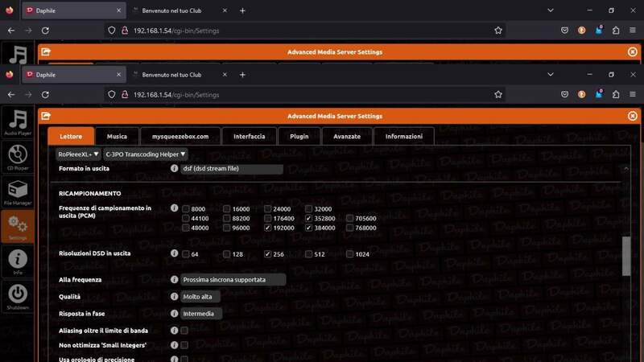This screenshot has height=362, width=644.
Task: Click info icon beside Risoluzioni DSD in uscita
Action: coord(174,254)
